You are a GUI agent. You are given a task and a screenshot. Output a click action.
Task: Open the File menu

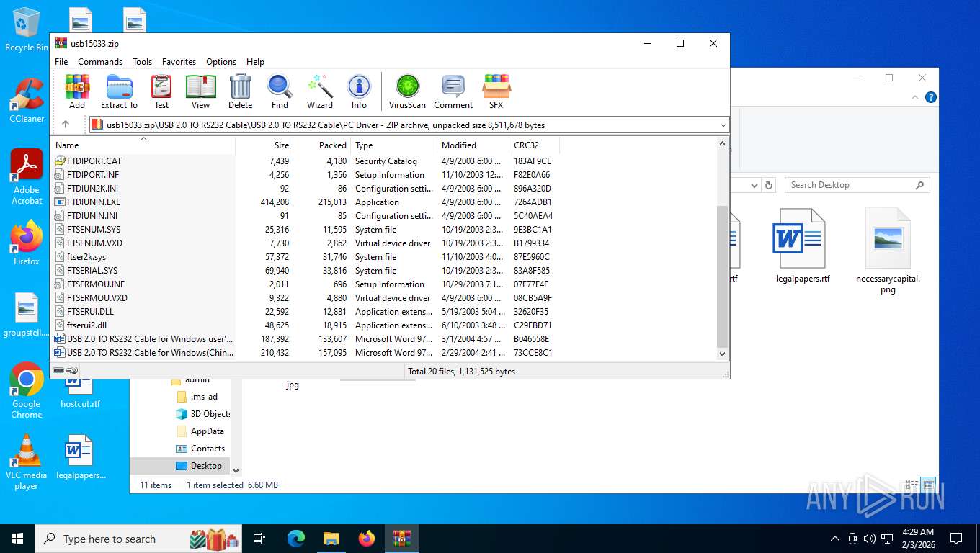pyautogui.click(x=61, y=62)
